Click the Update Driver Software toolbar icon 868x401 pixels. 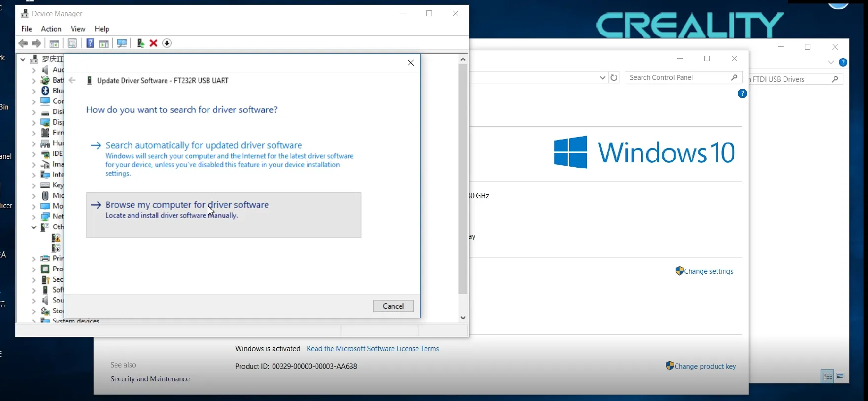click(140, 43)
